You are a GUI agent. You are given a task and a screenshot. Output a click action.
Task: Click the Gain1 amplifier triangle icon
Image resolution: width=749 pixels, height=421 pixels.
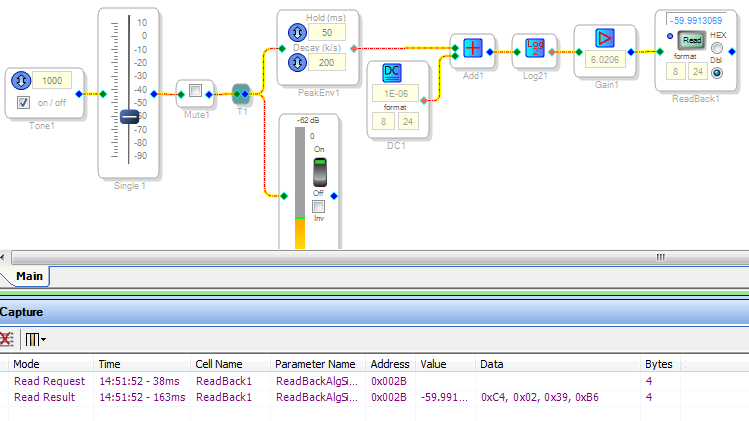click(605, 38)
